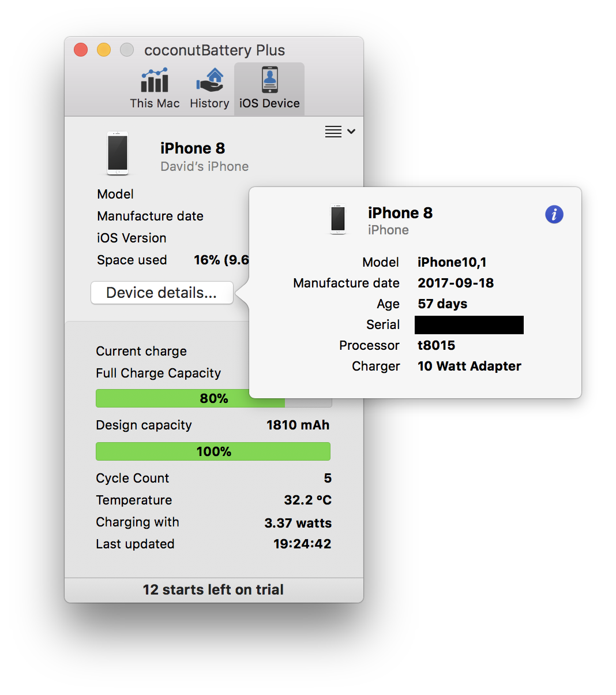This screenshot has width=616, height=695.
Task: Click the iPhone thumbnail in details popover
Action: pos(338,220)
